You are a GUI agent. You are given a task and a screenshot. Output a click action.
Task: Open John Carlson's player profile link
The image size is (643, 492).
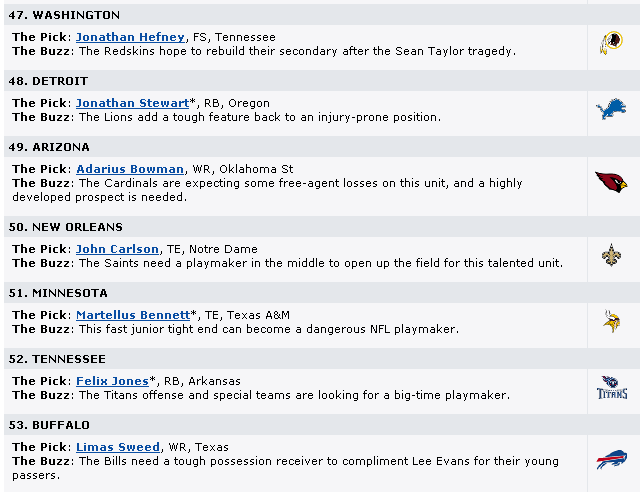(x=117, y=249)
